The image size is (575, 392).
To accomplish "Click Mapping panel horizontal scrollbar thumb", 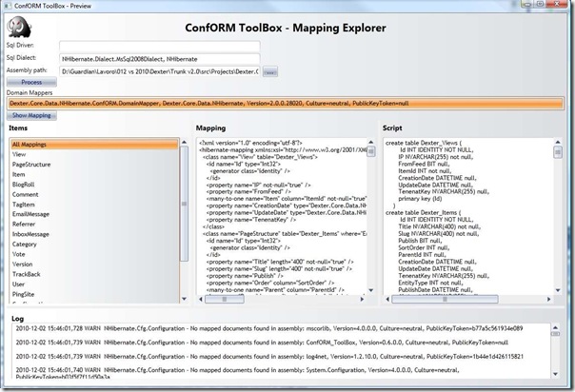I will 225,299.
